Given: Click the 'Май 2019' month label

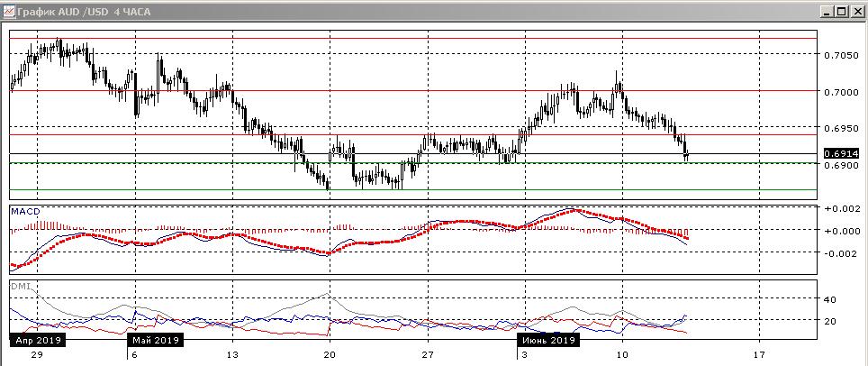Looking at the screenshot, I should [154, 342].
